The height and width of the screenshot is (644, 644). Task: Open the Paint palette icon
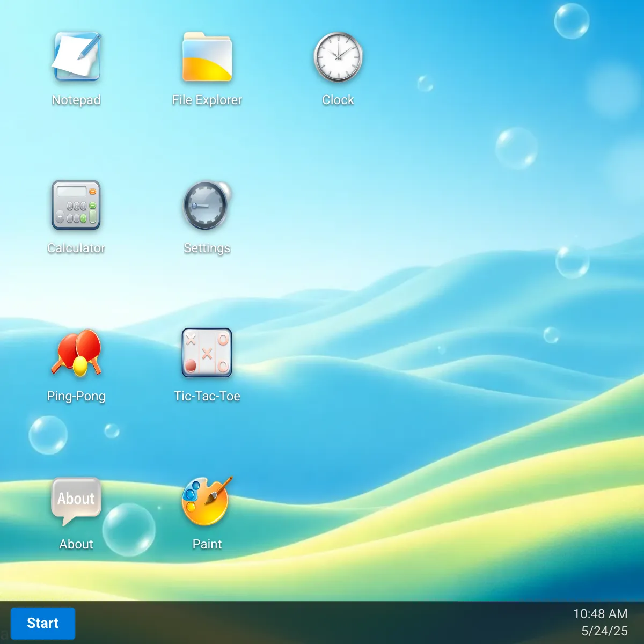click(x=207, y=501)
